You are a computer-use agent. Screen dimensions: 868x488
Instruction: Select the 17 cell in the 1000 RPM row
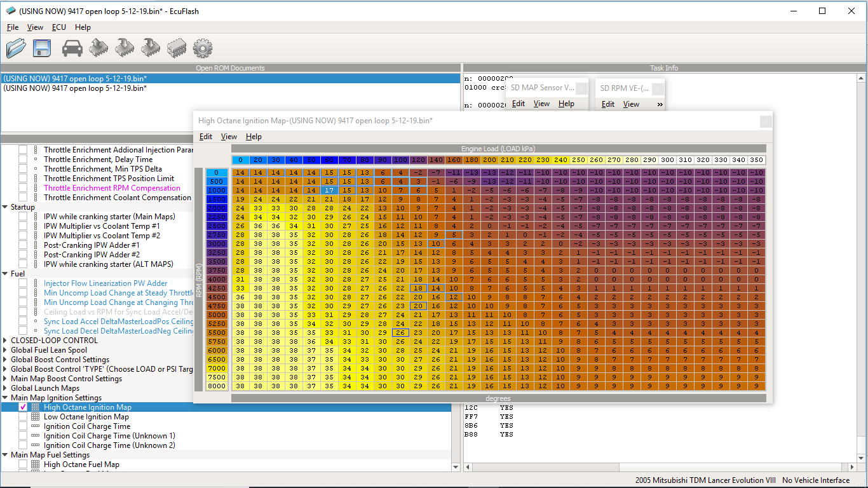(329, 190)
